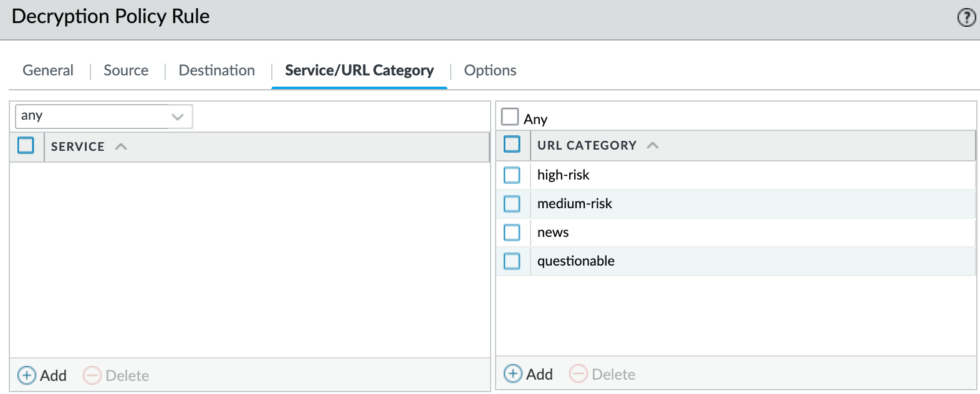Open the help icon in title bar
The height and width of the screenshot is (394, 980).
(966, 17)
